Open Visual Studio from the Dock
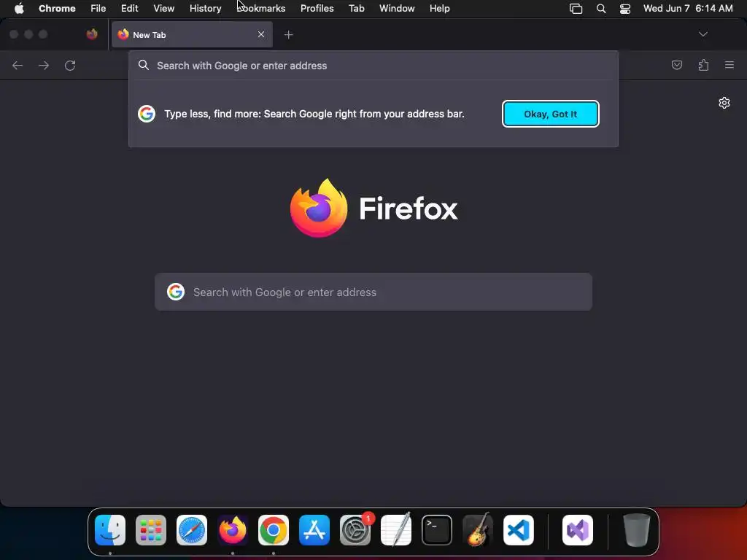Screen dimensions: 747x560 tap(578, 530)
